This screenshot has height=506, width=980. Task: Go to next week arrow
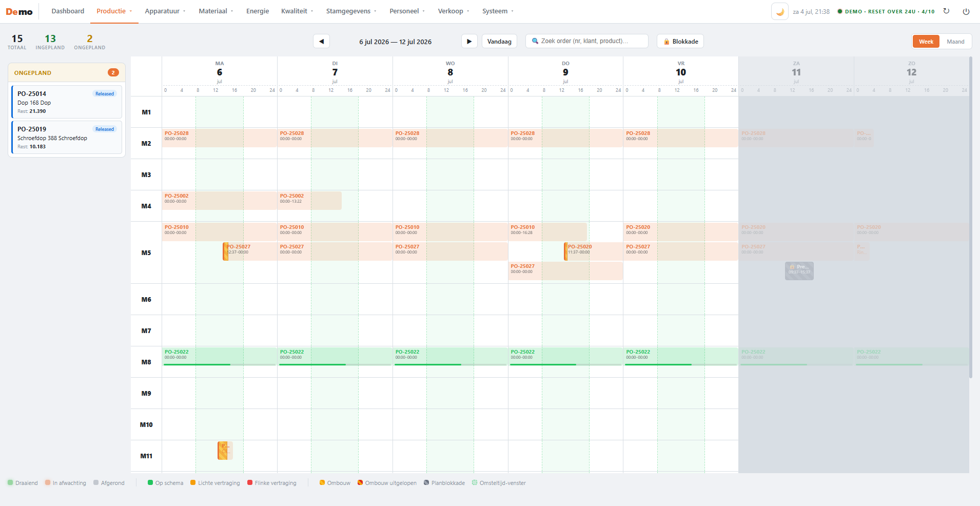coord(469,42)
